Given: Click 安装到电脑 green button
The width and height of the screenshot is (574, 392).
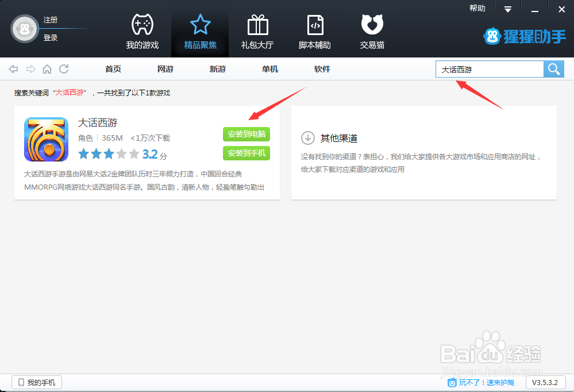Looking at the screenshot, I should tap(246, 134).
